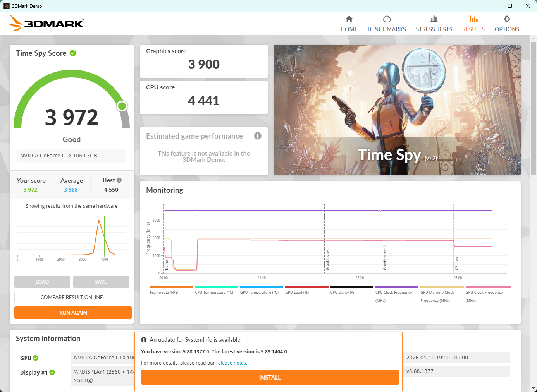Click the Display #1 green checkmark icon
Viewport: 537px width, 392px height.
point(52,372)
